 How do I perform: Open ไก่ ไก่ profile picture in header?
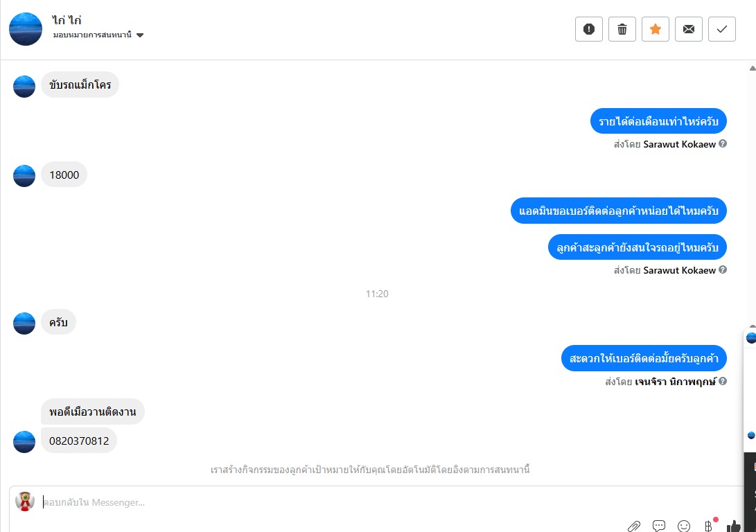coord(26,29)
